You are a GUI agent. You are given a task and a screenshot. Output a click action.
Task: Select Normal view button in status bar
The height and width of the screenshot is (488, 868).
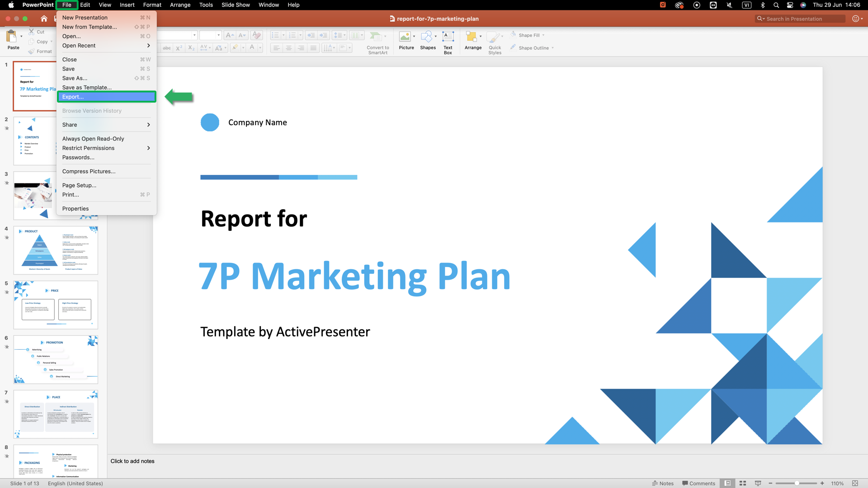click(x=727, y=483)
